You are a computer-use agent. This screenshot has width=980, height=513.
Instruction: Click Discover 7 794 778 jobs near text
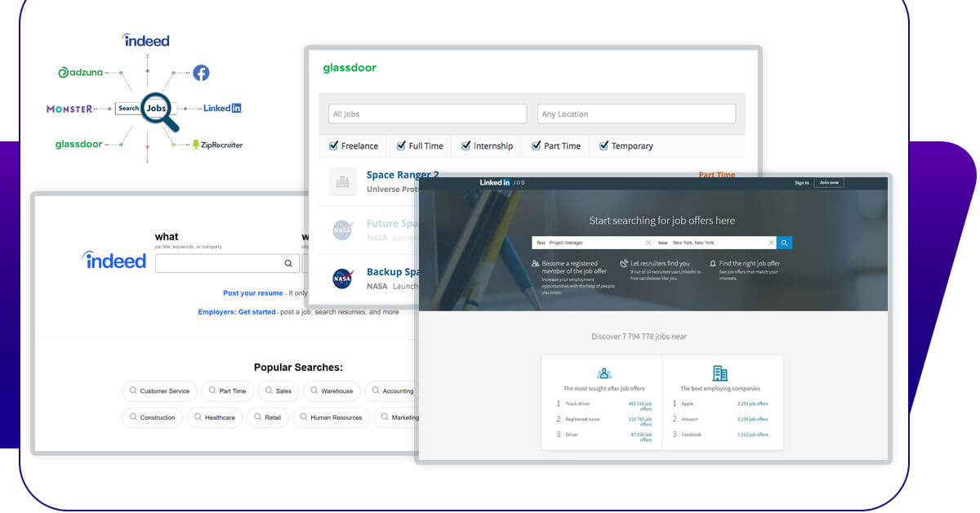pos(639,337)
